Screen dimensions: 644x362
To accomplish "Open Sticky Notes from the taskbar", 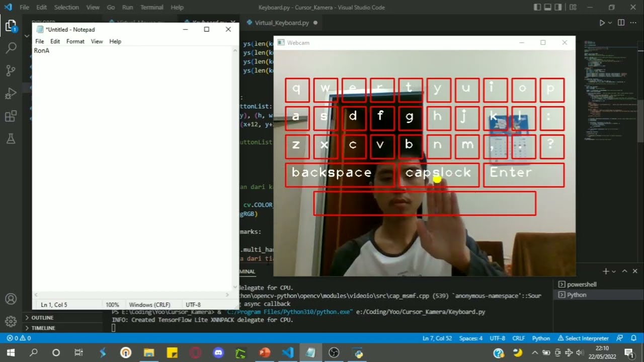I will (x=172, y=353).
